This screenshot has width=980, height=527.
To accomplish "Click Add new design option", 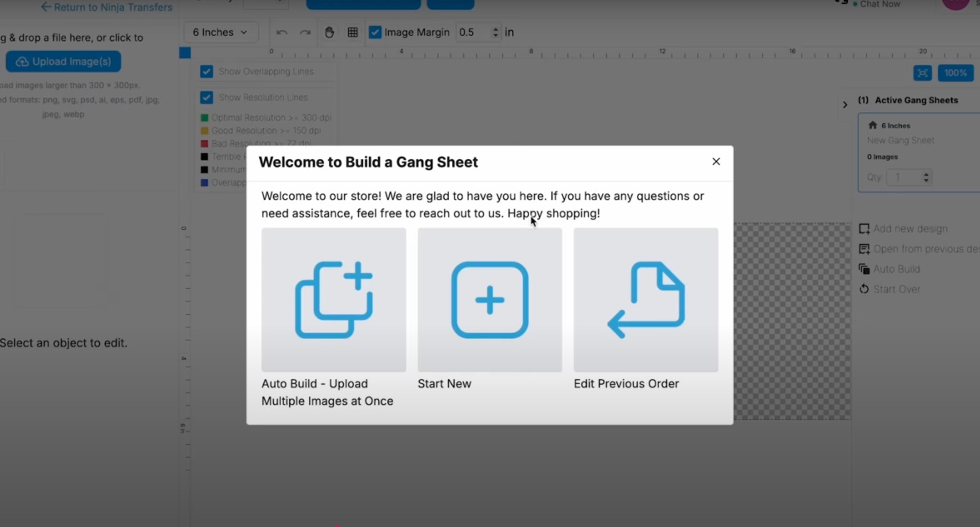I will coord(909,229).
